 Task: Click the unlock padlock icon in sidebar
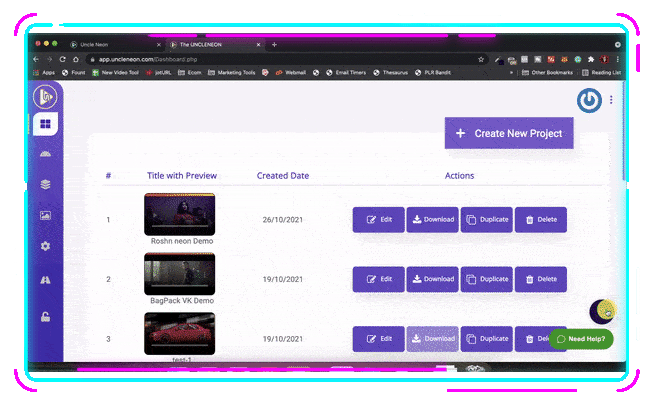45,317
